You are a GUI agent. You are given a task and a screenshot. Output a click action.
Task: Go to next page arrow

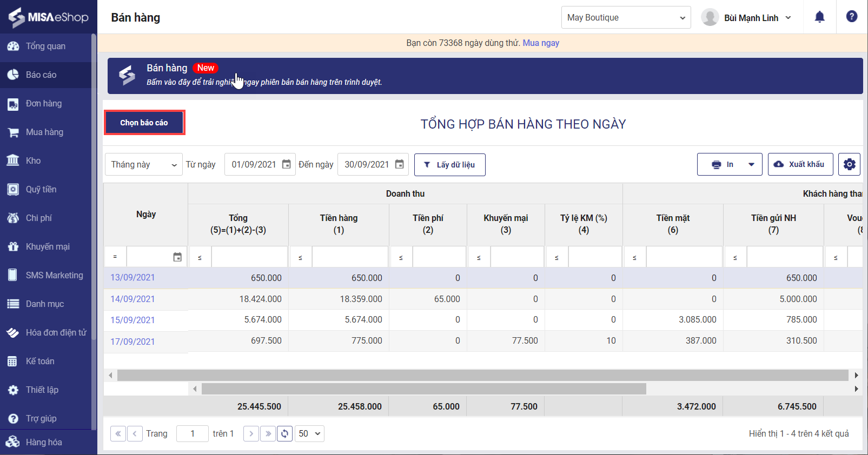251,433
